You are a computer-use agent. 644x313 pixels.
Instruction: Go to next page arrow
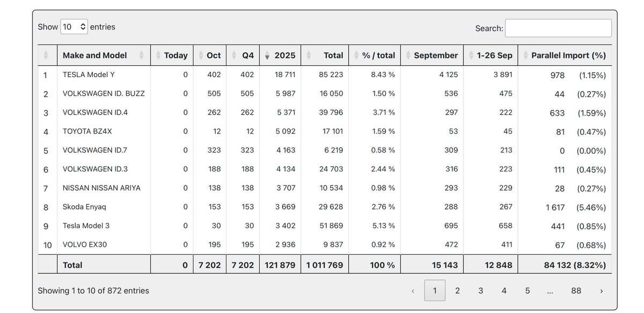pos(601,290)
